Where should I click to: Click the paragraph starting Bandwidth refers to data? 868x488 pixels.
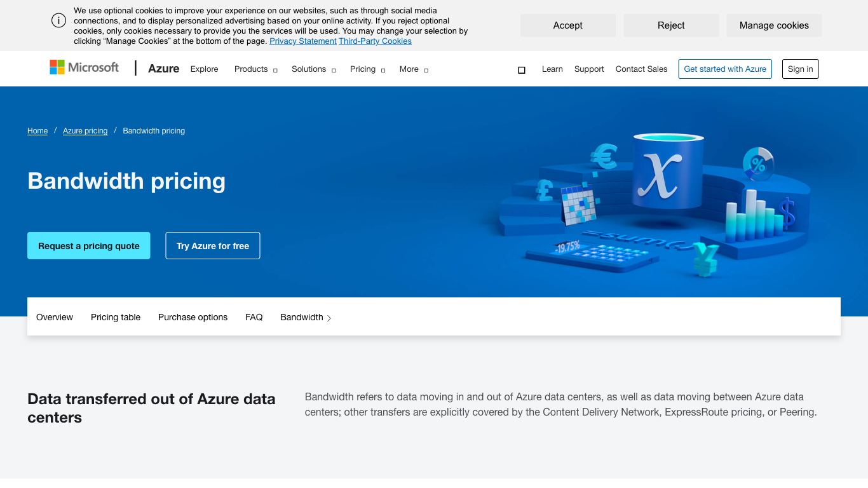560,404
